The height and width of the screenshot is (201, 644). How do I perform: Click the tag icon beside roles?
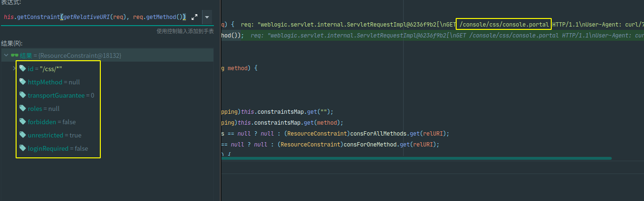point(23,109)
